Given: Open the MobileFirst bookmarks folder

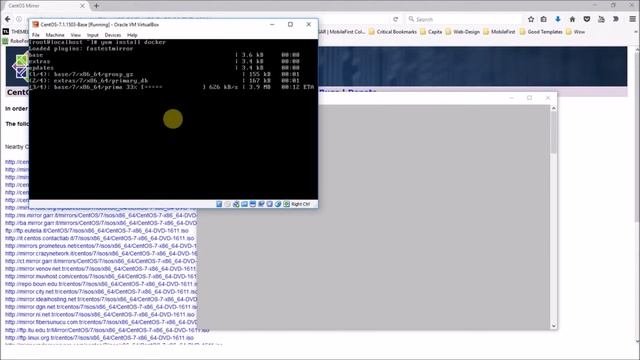Looking at the screenshot, I should [x=499, y=32].
